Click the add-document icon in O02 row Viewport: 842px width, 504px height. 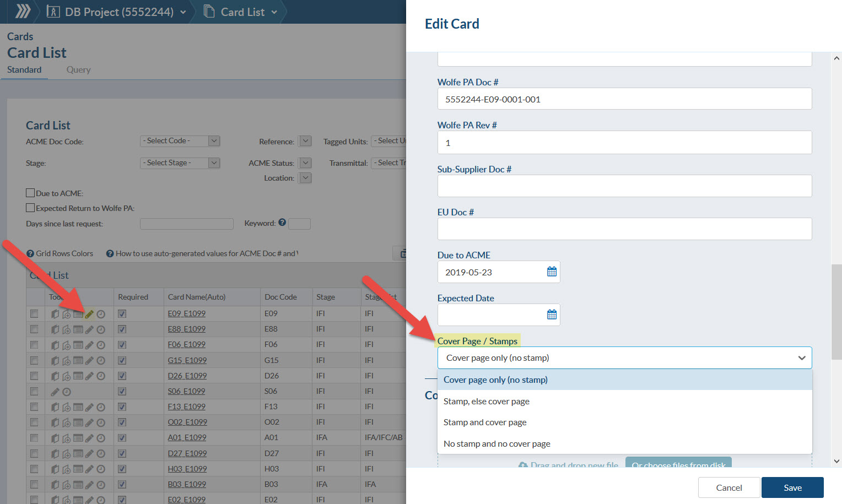coord(66,422)
